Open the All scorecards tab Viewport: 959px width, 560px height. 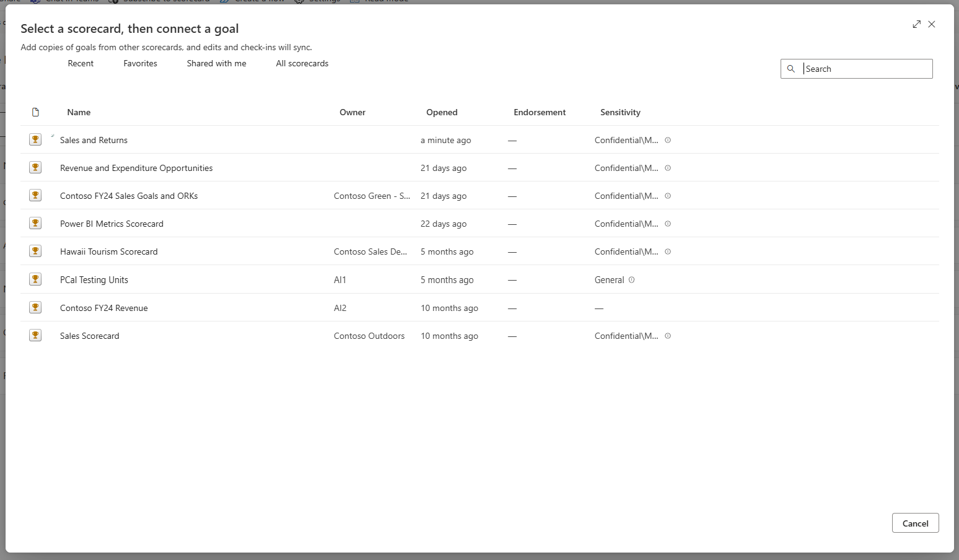[x=302, y=63]
